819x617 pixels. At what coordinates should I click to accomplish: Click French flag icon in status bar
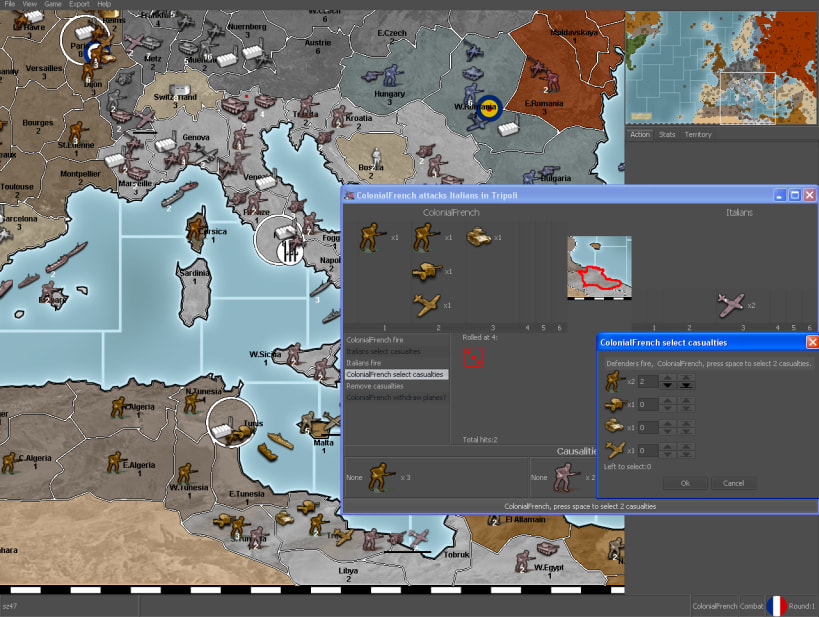pyautogui.click(x=776, y=606)
